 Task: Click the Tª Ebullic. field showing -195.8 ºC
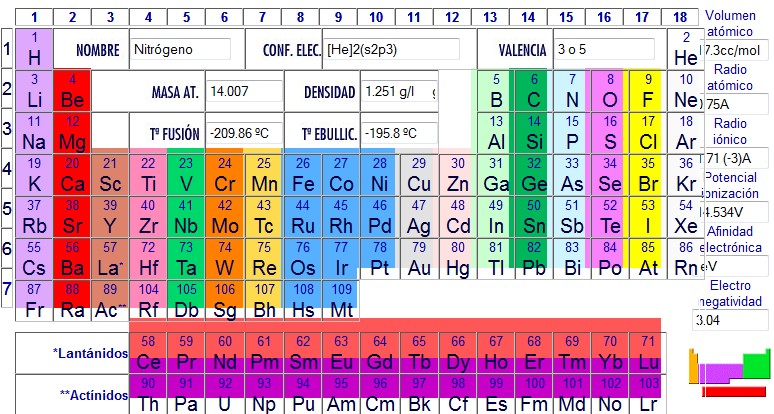[x=399, y=133]
